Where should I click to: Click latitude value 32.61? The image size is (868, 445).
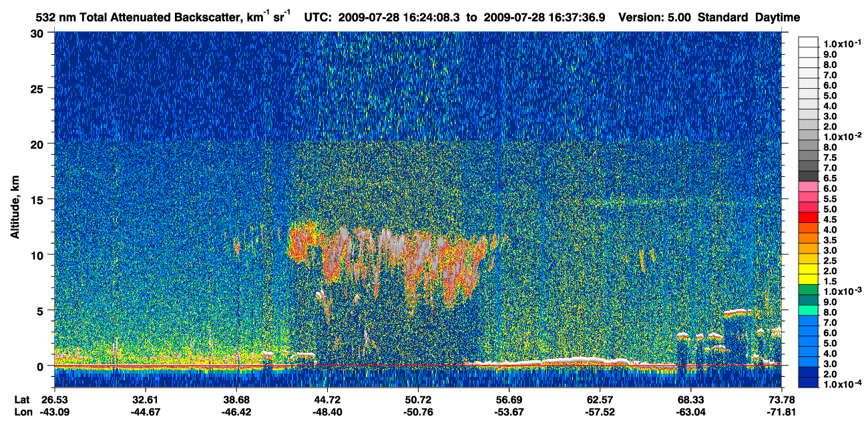point(145,400)
